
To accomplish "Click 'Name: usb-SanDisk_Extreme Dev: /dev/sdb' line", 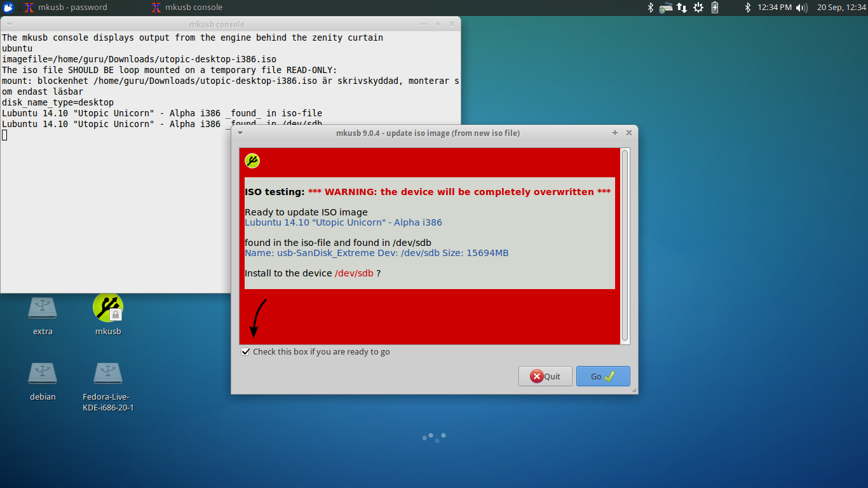I will click(x=377, y=253).
